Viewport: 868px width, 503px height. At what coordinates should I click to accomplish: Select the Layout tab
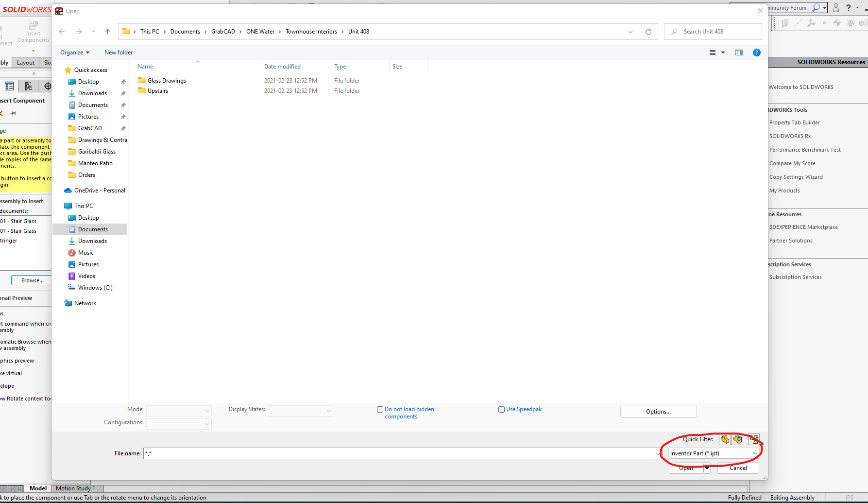click(26, 63)
